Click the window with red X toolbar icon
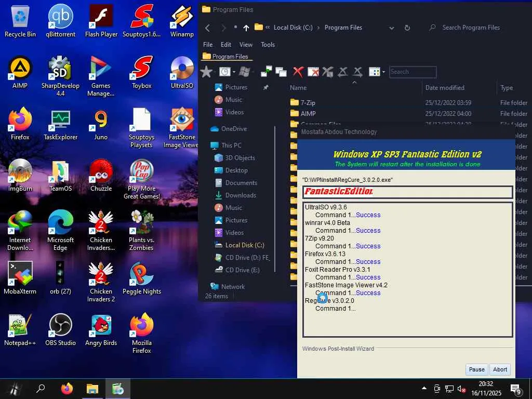 coord(313,72)
